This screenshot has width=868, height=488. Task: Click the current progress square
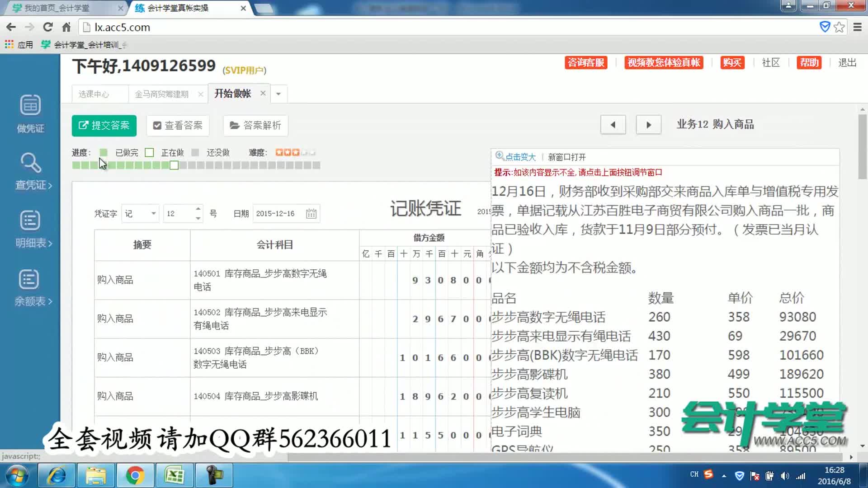174,165
